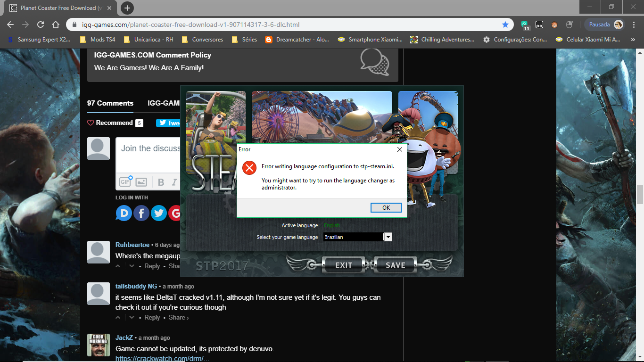Screen dimensions: 644x362
Task: Select the 97 Comments tab
Action: [110, 103]
